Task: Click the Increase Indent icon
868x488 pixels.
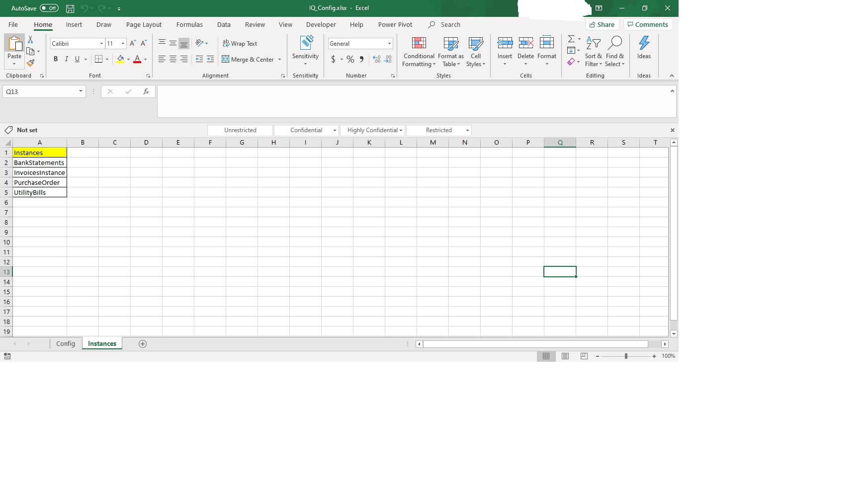Action: pos(210,60)
